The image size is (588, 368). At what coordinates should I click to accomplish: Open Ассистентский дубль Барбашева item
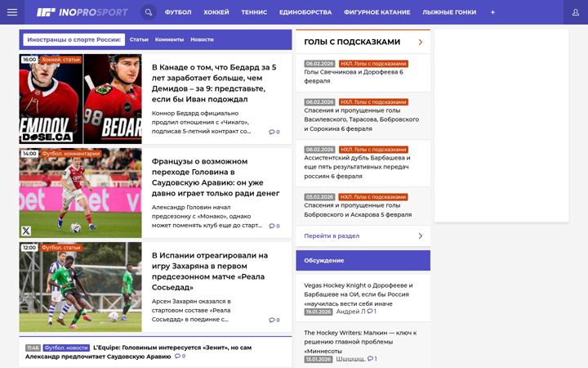coord(357,167)
